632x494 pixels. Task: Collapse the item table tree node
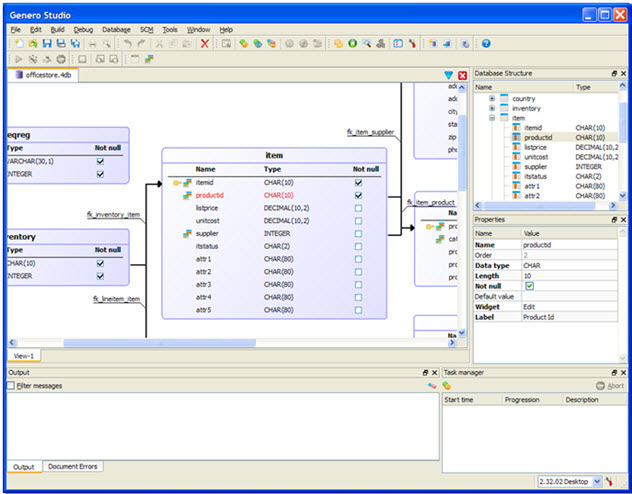pyautogui.click(x=492, y=118)
